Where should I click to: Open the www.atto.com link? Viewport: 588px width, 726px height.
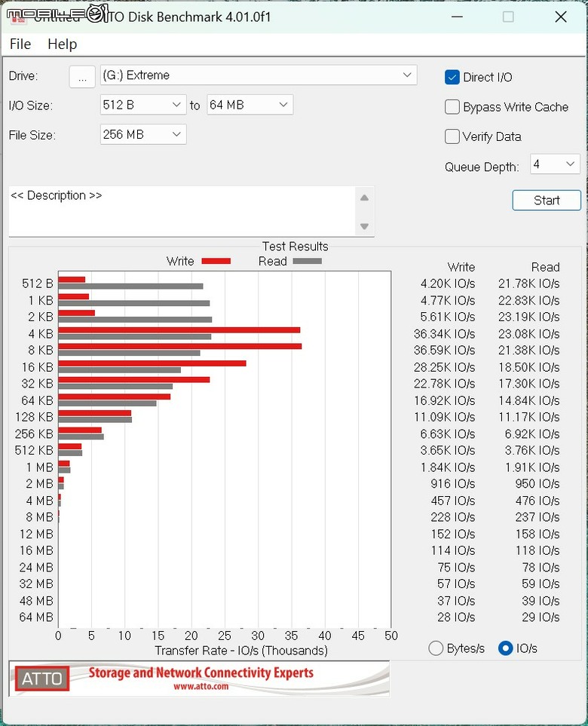pos(201,686)
